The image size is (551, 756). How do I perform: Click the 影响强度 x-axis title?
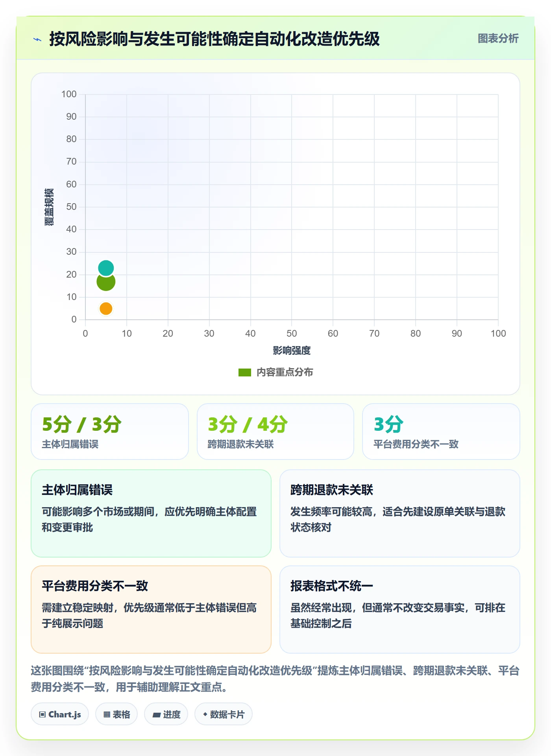tap(292, 350)
